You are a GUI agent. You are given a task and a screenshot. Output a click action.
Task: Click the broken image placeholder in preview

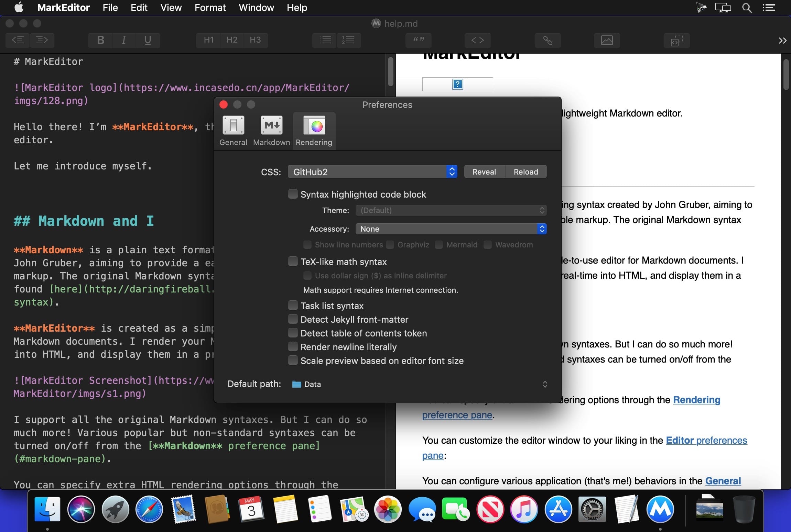pyautogui.click(x=457, y=84)
